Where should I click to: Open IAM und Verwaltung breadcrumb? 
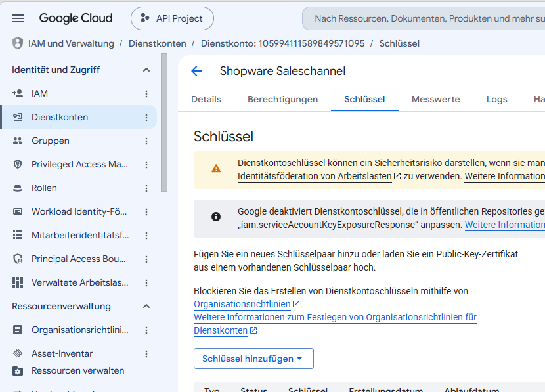[x=71, y=43]
